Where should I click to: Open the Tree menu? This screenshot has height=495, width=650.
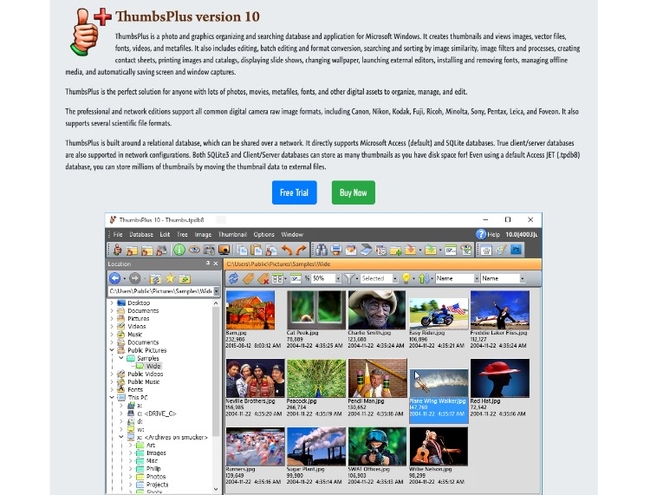(182, 234)
